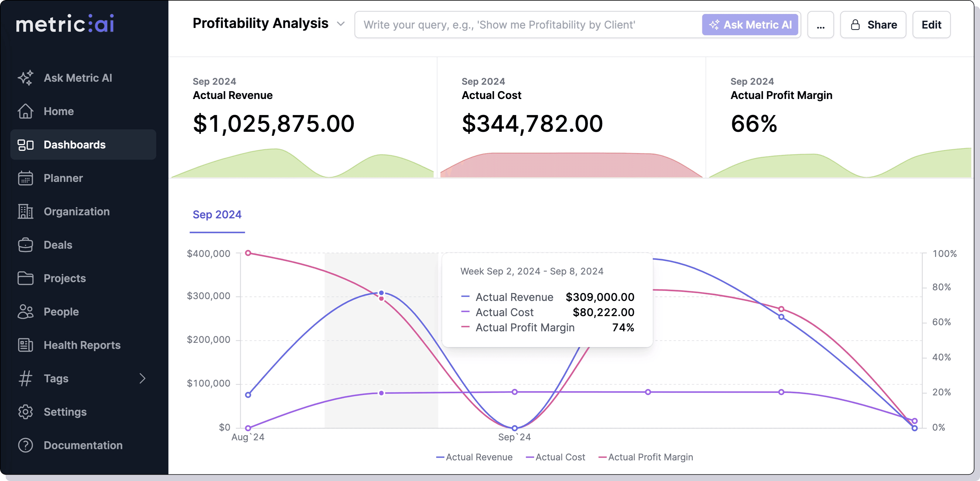Open the Deals section label
This screenshot has width=980, height=481.
pos(58,245)
